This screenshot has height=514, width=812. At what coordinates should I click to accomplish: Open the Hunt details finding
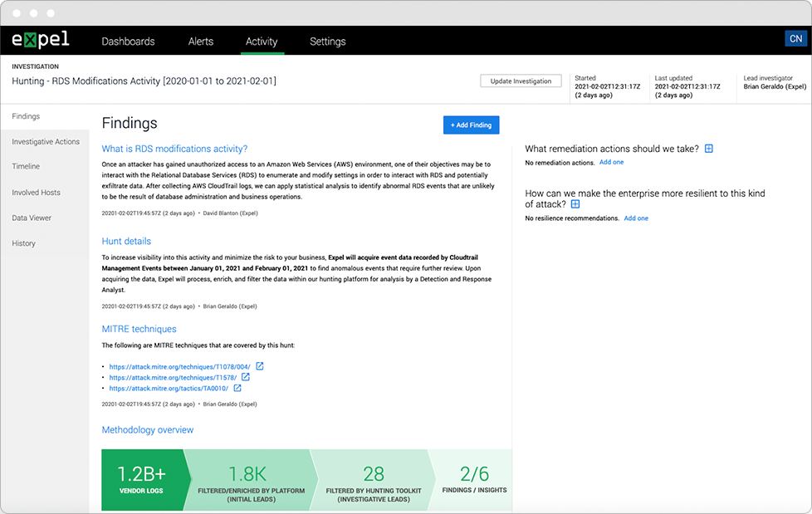(126, 241)
